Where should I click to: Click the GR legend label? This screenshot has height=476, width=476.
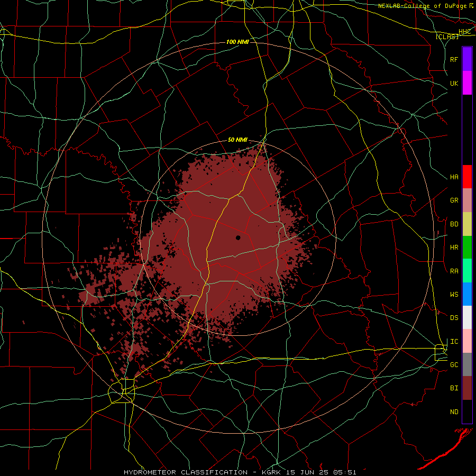coord(454,200)
